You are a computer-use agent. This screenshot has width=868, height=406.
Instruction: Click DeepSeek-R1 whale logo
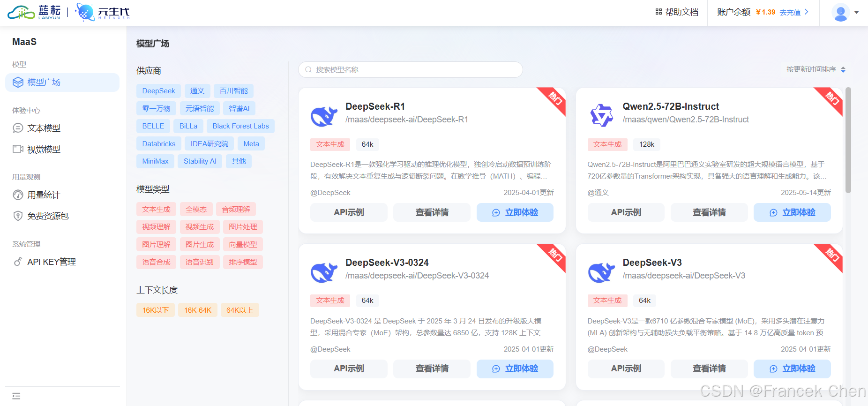click(x=324, y=116)
